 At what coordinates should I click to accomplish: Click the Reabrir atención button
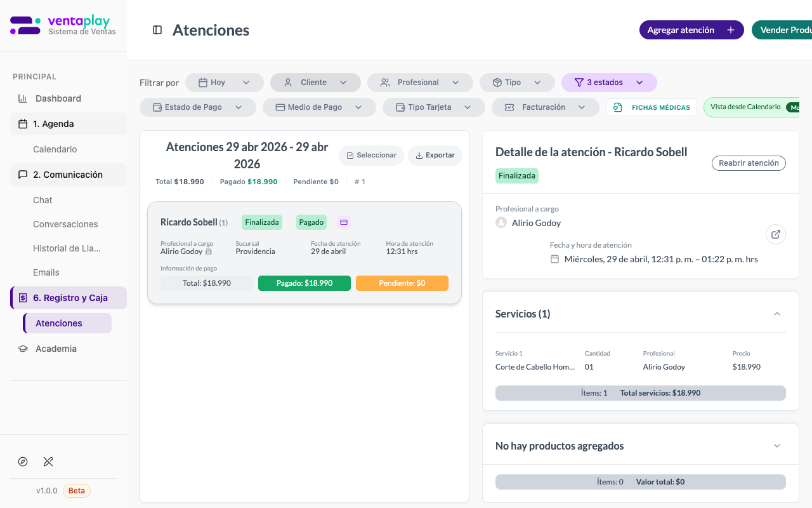(749, 163)
